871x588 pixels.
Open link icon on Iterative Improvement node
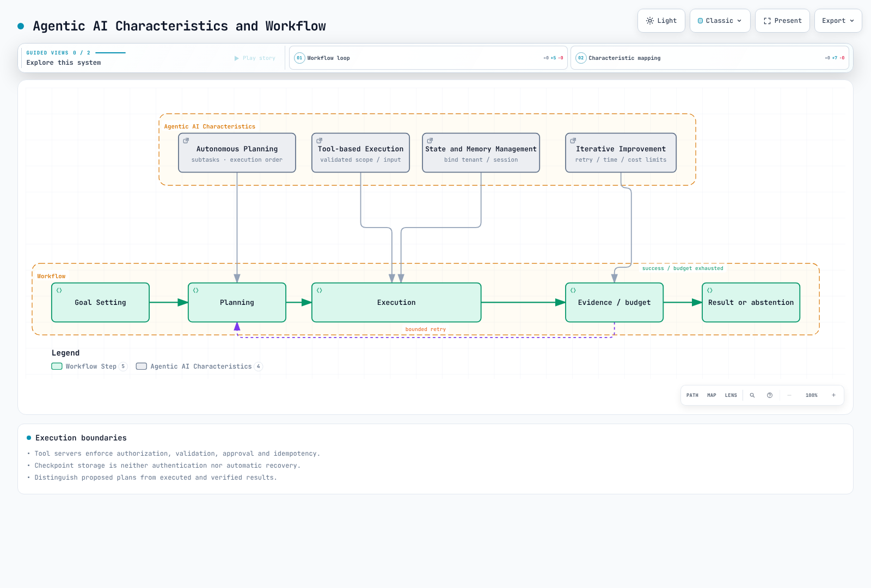click(x=573, y=140)
